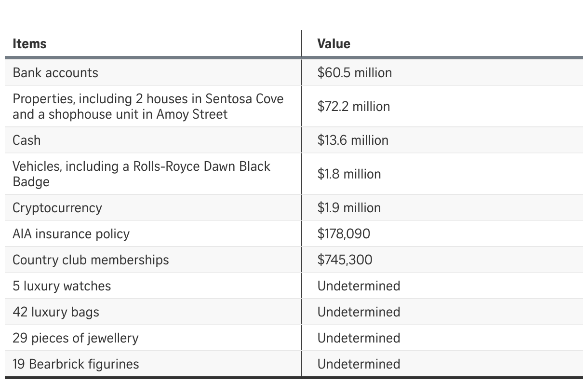Image resolution: width=588 pixels, height=384 pixels.
Task: Click the 42 luxury bags item
Action: (x=56, y=312)
